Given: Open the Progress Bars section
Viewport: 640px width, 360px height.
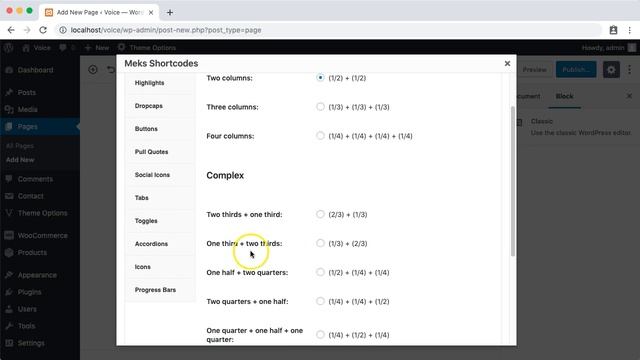Looking at the screenshot, I should tap(160, 290).
